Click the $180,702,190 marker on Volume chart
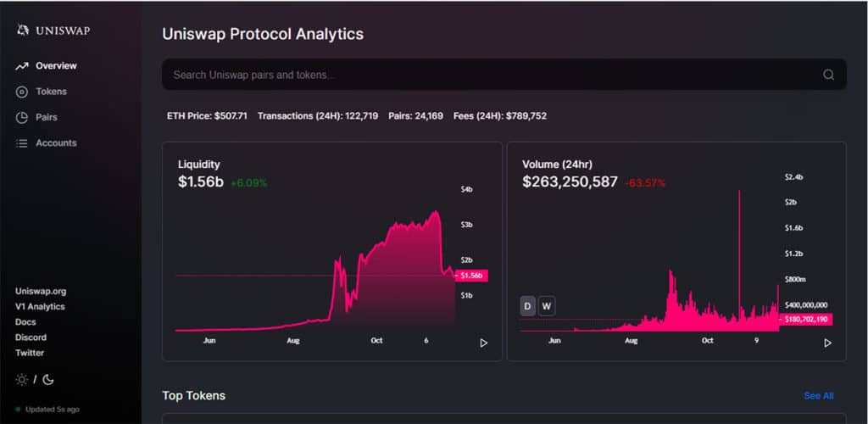The image size is (868, 424). click(805, 320)
